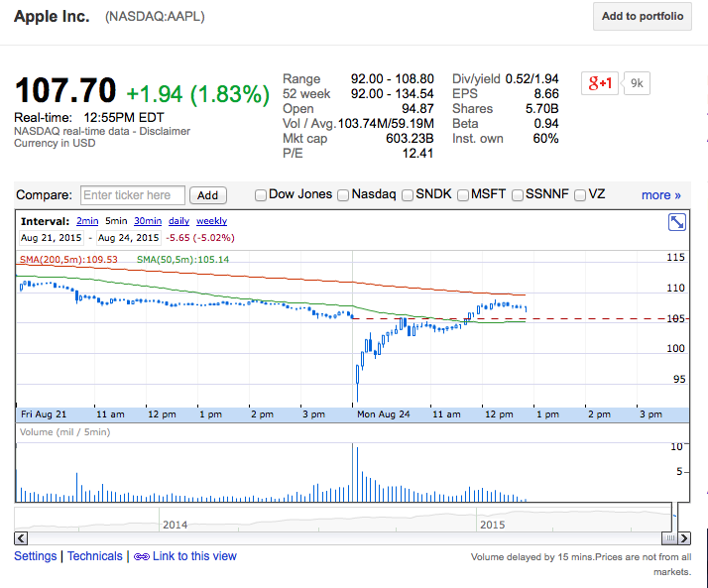Grab the timeline scrollbar thumb handle

click(670, 538)
